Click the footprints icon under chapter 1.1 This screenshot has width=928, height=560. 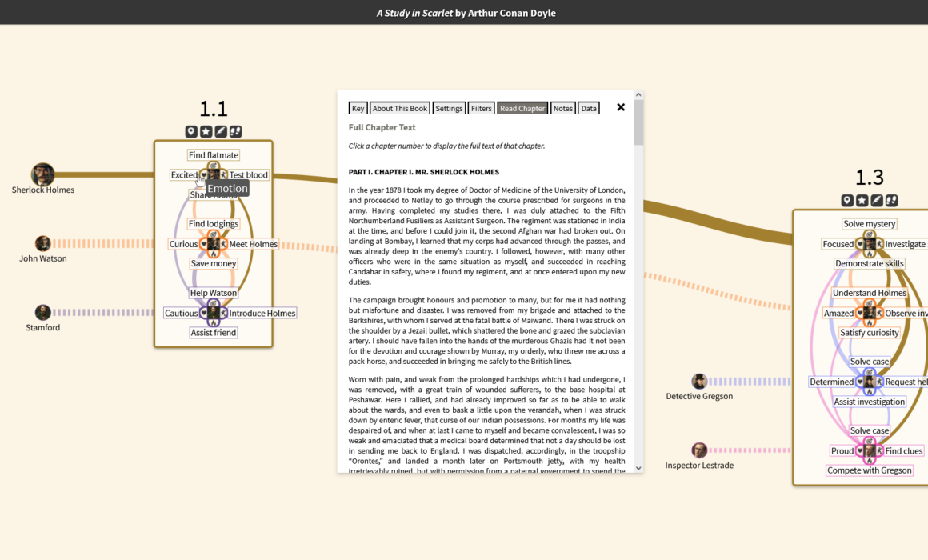[235, 132]
